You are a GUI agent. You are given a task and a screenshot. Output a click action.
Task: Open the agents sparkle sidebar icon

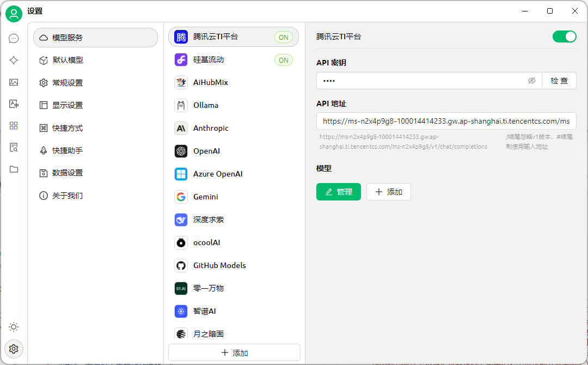(x=14, y=60)
